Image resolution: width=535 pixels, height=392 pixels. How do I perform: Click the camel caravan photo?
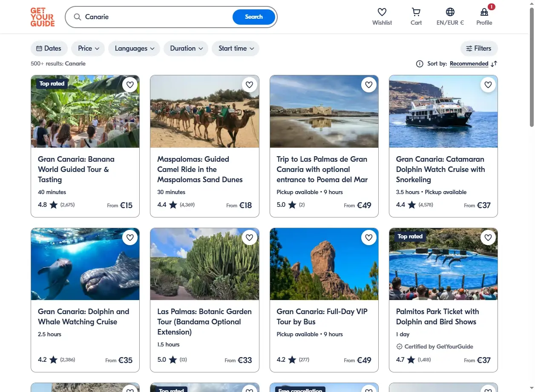[204, 112]
